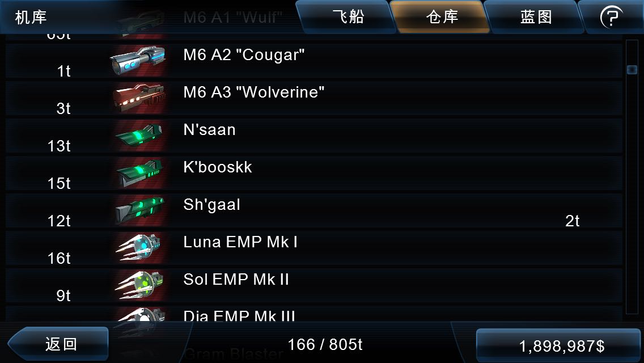Image resolution: width=644 pixels, height=363 pixels.
Task: Click the Sh'gaal weapon icon
Action: point(139,210)
